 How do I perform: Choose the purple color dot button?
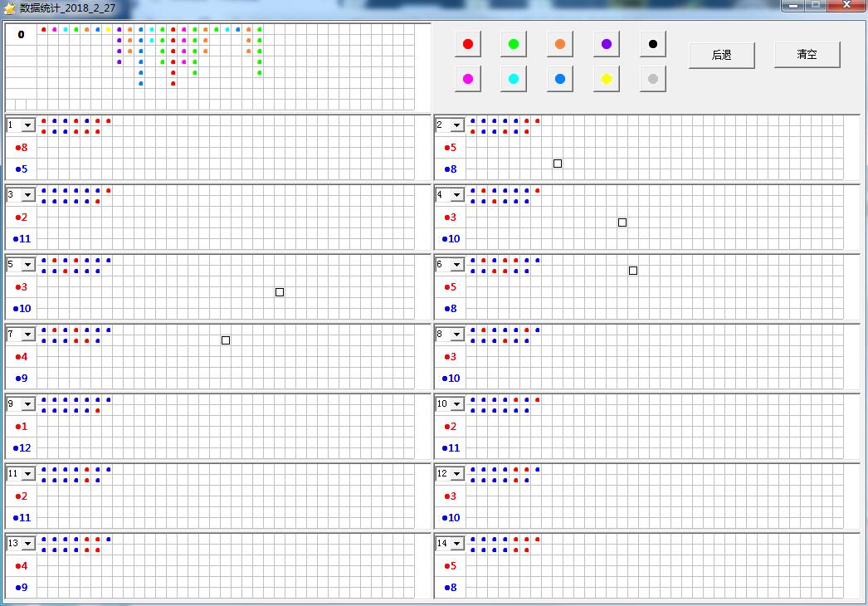click(607, 44)
